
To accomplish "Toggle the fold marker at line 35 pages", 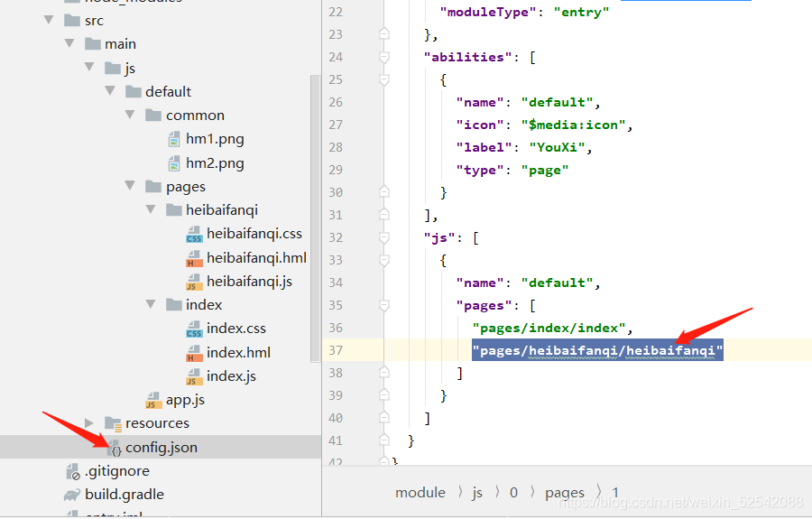I will pos(384,305).
